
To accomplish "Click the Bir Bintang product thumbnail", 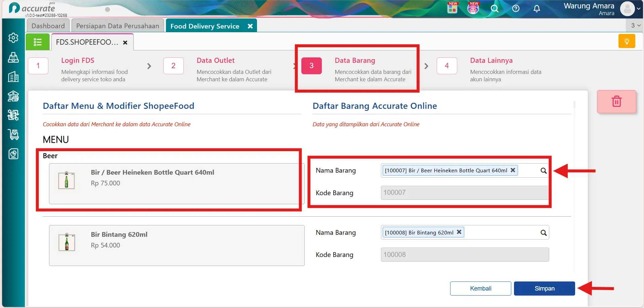I will (x=67, y=242).
